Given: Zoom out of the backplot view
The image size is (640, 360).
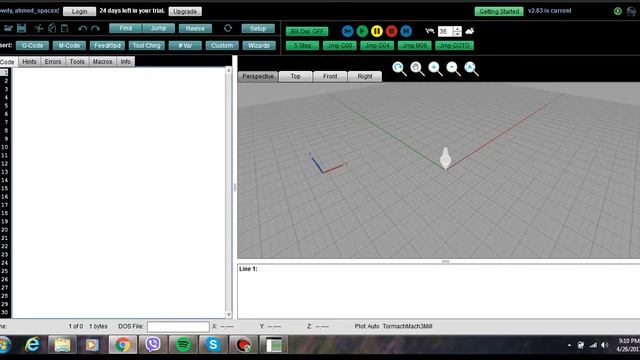Looking at the screenshot, I should (453, 69).
